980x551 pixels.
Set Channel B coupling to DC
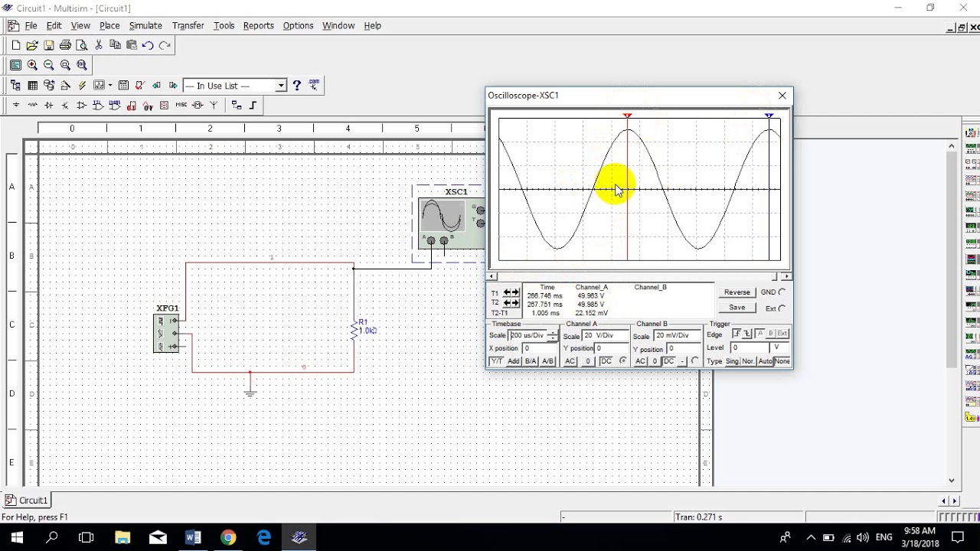pyautogui.click(x=669, y=361)
